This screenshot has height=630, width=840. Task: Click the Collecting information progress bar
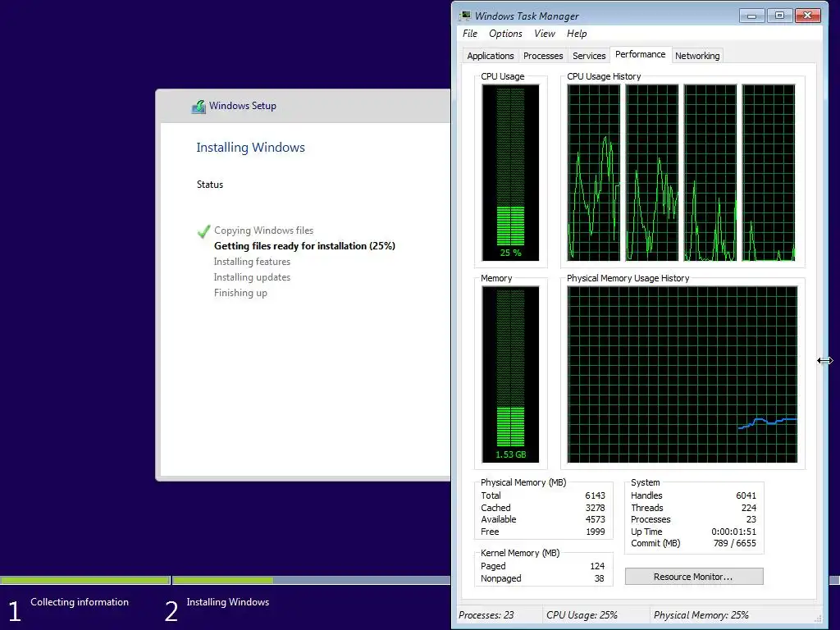click(84, 580)
